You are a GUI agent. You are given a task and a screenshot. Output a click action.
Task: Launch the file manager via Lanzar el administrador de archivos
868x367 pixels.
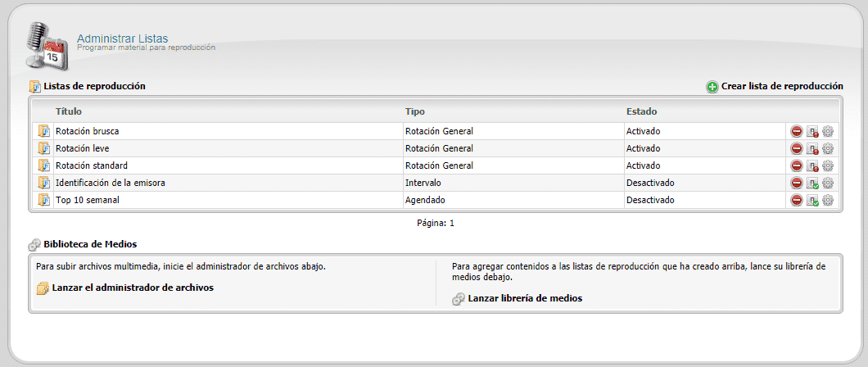[x=133, y=288]
